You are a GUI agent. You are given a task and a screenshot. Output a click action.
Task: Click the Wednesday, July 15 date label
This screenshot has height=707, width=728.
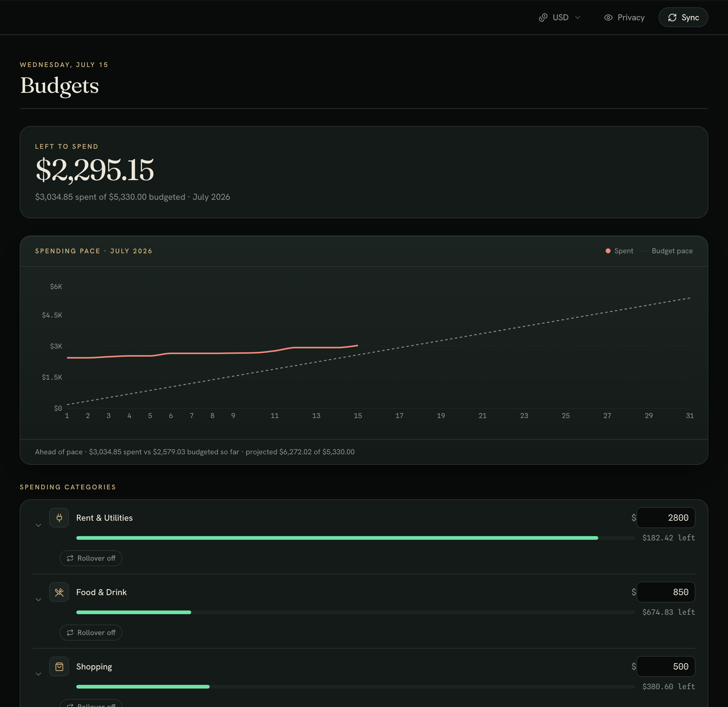[x=64, y=65]
